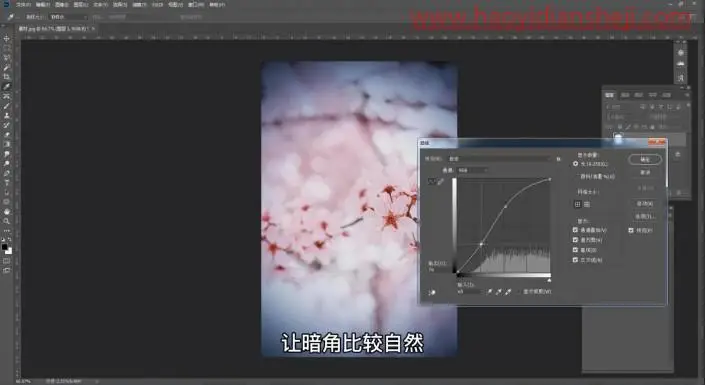705x385 pixels.
Task: Toggle Quick Mask mode
Action: click(x=6, y=261)
